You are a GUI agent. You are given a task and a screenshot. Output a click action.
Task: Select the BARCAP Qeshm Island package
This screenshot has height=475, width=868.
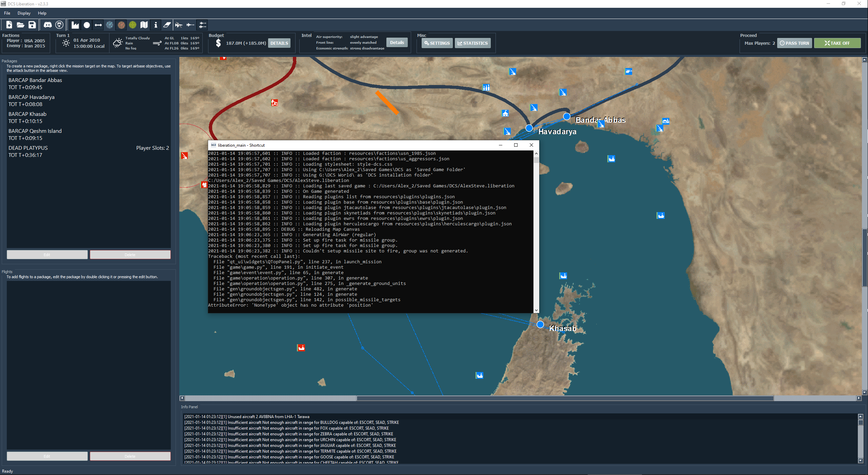point(89,135)
